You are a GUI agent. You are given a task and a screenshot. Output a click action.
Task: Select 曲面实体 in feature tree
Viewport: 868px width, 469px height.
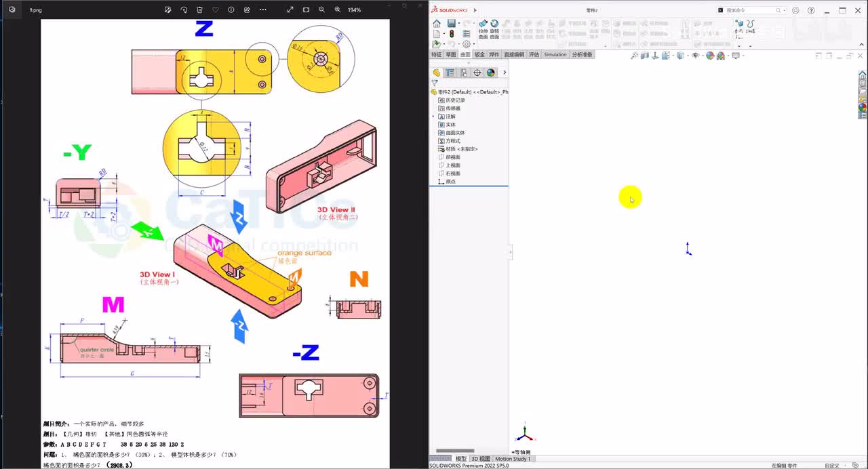[x=452, y=133]
